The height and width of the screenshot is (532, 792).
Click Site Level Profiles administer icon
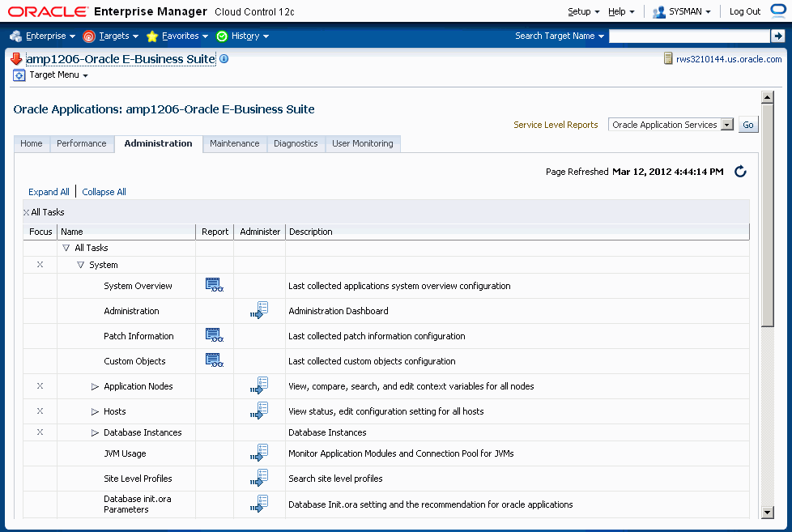[x=259, y=478]
